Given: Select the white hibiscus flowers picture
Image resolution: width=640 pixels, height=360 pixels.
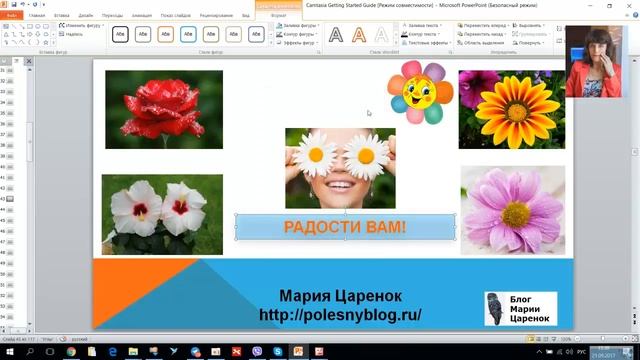Looking at the screenshot, I should [x=162, y=215].
